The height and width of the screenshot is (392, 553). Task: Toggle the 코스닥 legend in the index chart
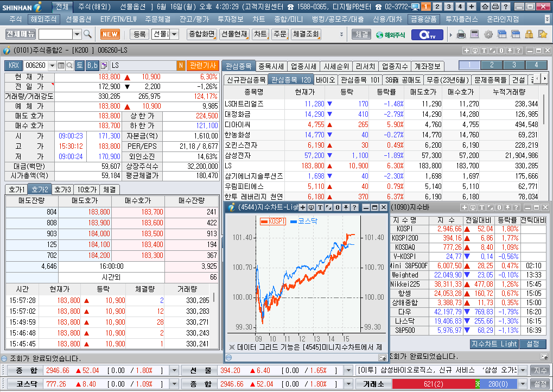coord(304,221)
